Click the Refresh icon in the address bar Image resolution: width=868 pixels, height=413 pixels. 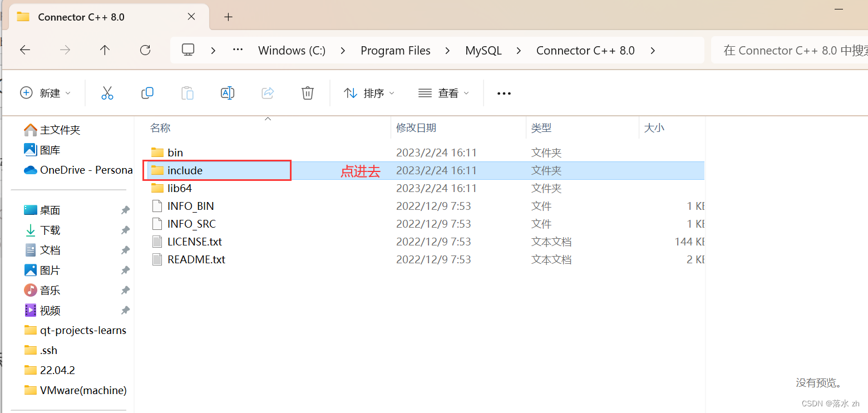[145, 50]
